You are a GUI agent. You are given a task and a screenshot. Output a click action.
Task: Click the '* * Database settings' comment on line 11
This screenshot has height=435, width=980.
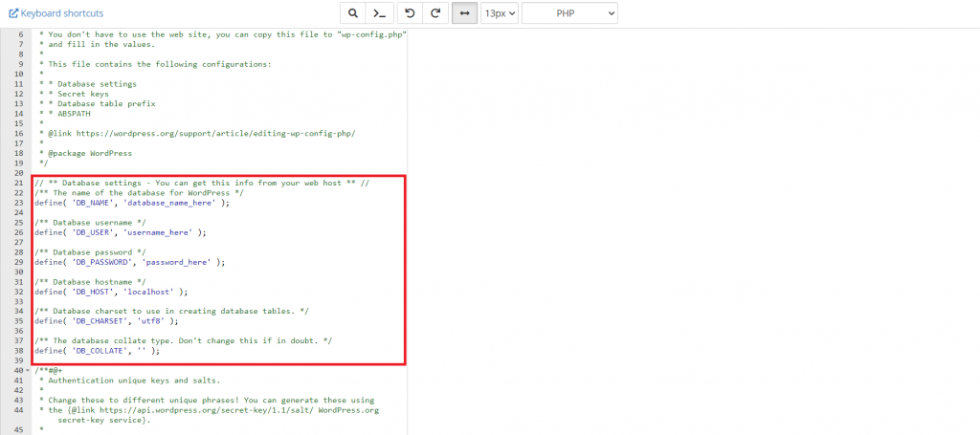click(87, 84)
